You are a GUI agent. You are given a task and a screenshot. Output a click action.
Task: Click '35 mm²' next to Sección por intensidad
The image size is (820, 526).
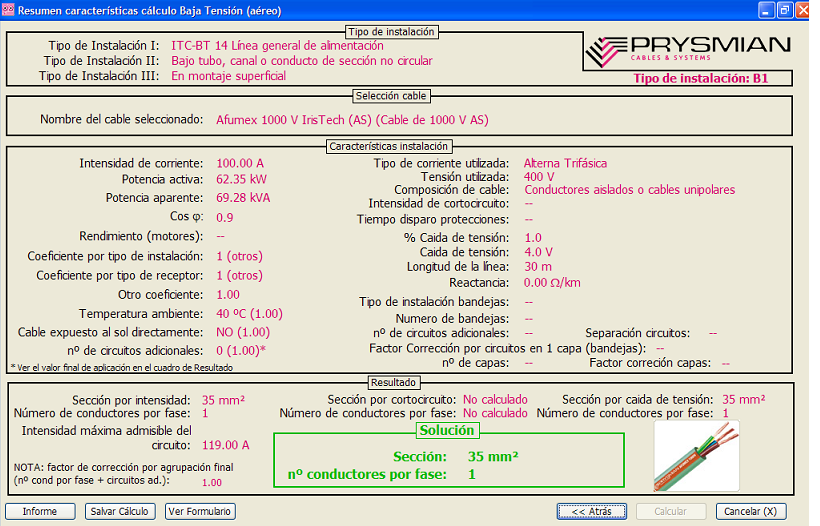coord(223,400)
